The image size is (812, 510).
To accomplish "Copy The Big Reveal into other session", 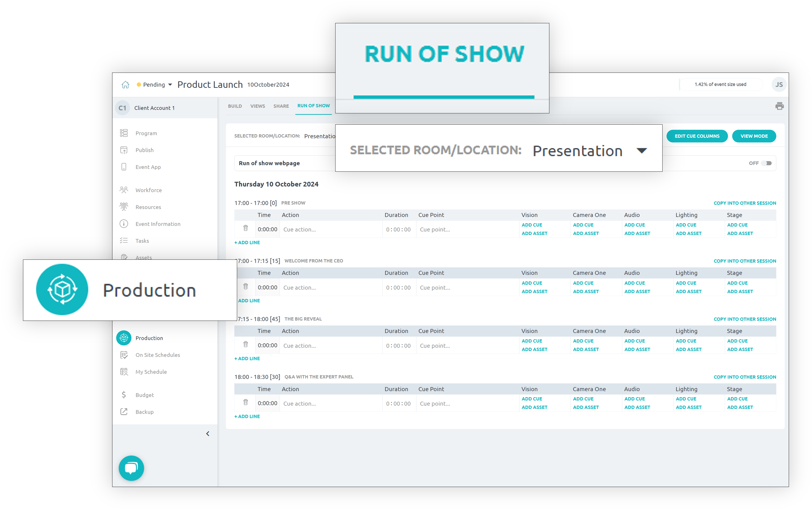I will (745, 319).
